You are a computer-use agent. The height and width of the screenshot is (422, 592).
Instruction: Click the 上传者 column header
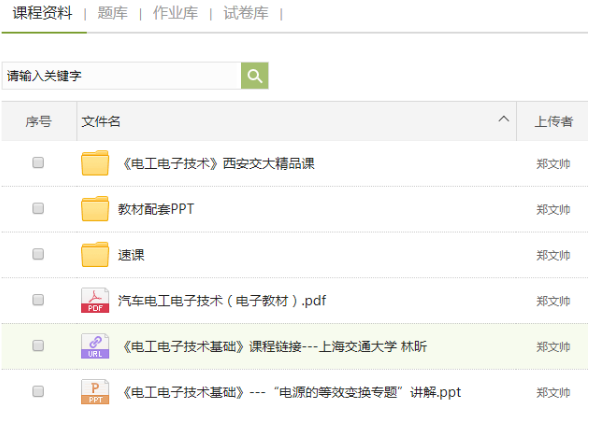click(553, 122)
